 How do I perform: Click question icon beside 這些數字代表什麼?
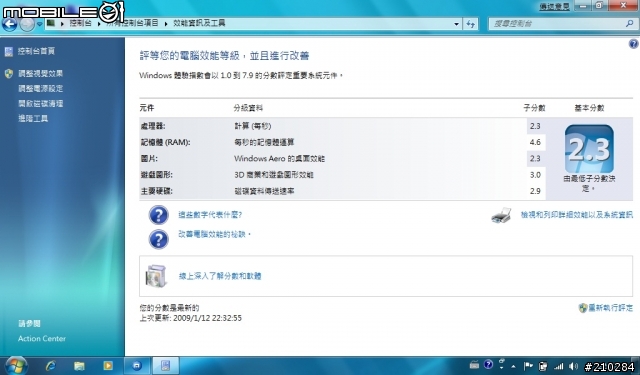pyautogui.click(x=158, y=215)
